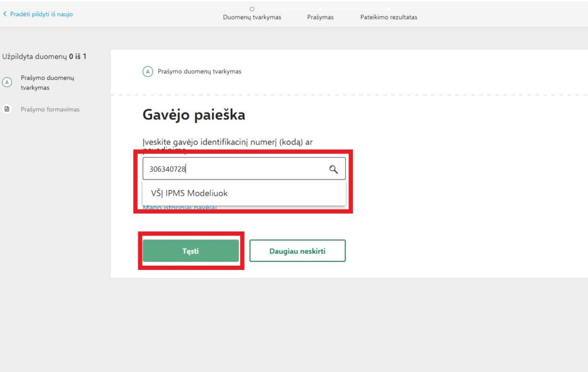This screenshot has width=588, height=372.
Task: Open sidebar item Prašymo formavimas
Action: (50, 109)
